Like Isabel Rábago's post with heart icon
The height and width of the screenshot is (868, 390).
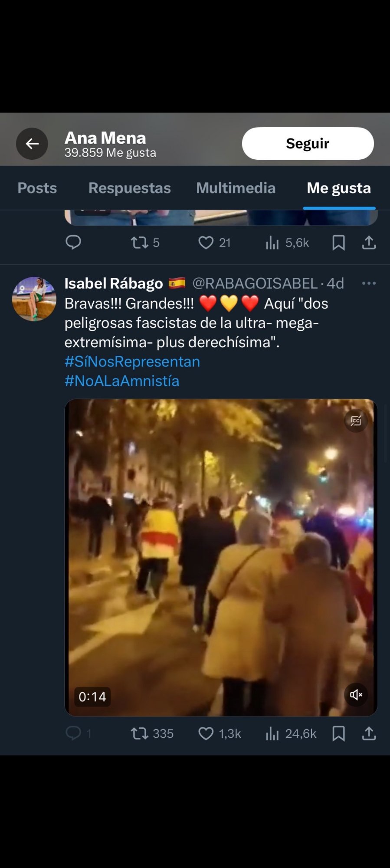click(206, 733)
